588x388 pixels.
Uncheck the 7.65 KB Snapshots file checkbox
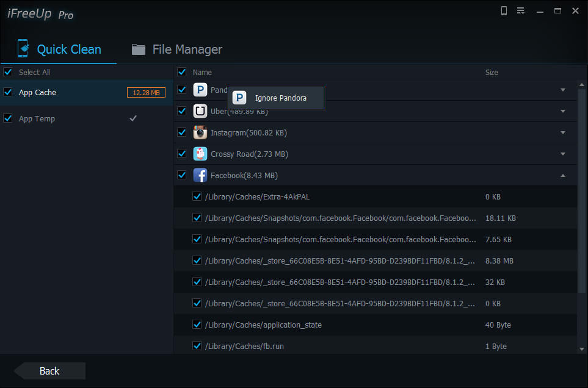click(197, 239)
